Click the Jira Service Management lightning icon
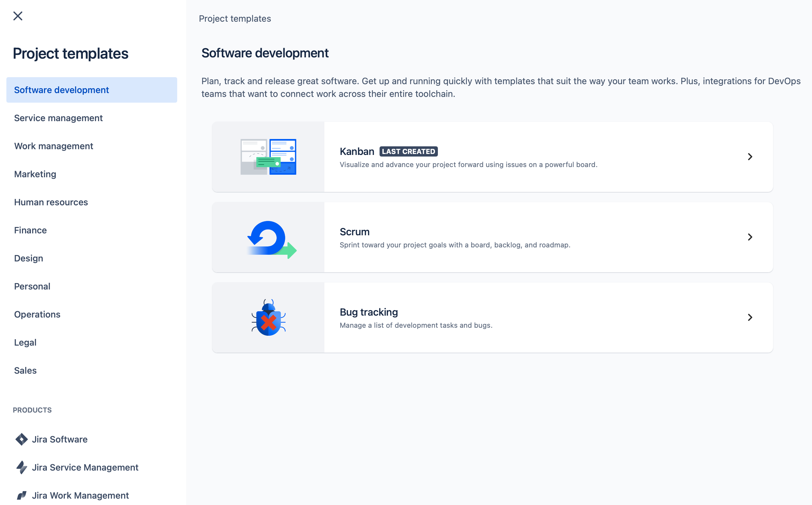The height and width of the screenshot is (505, 812). (22, 467)
